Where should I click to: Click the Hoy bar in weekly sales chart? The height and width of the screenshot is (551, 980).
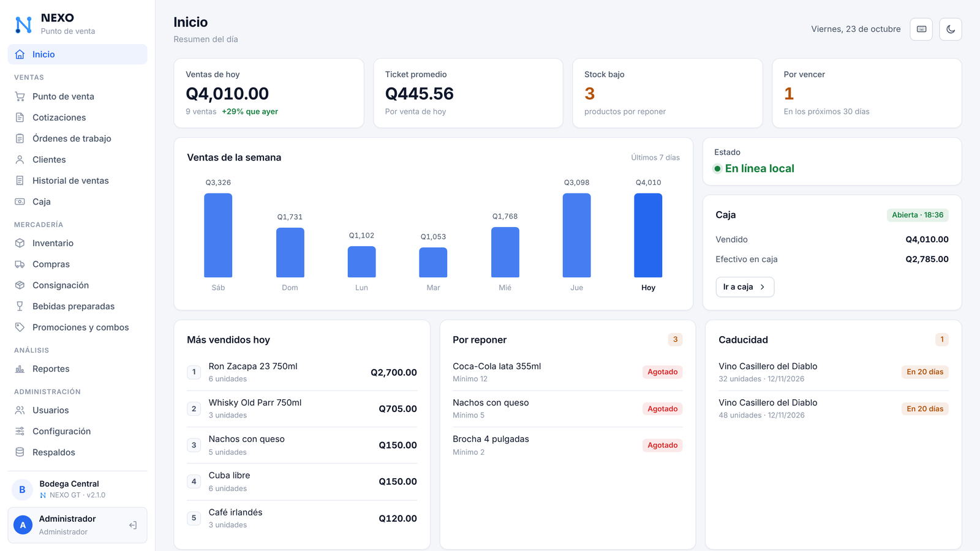[648, 235]
